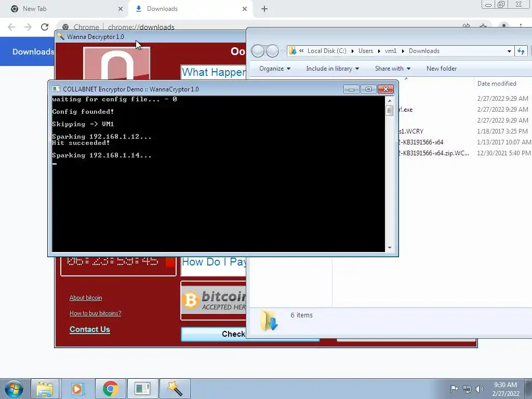Select the console window taskbar icon
The image size is (532, 399).
point(142,389)
